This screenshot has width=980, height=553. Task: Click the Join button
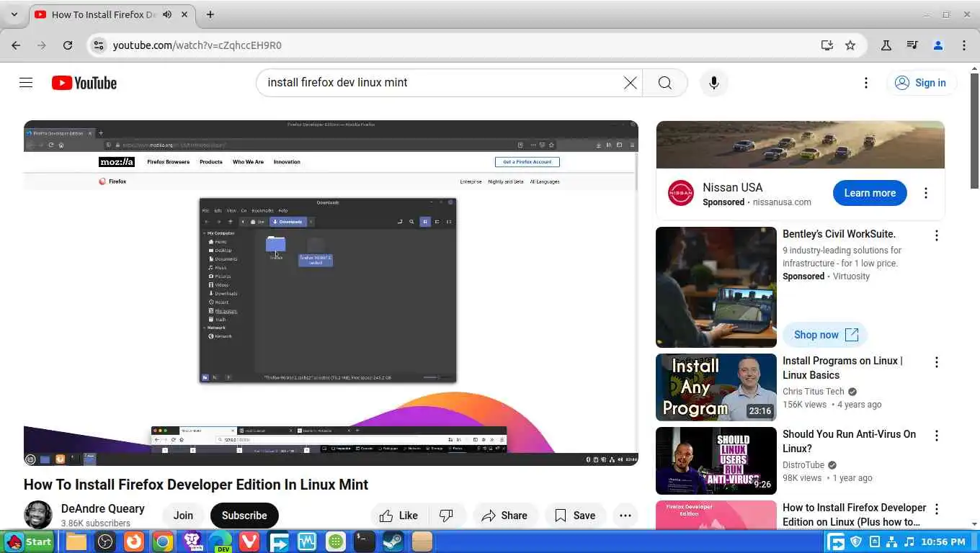tap(183, 516)
